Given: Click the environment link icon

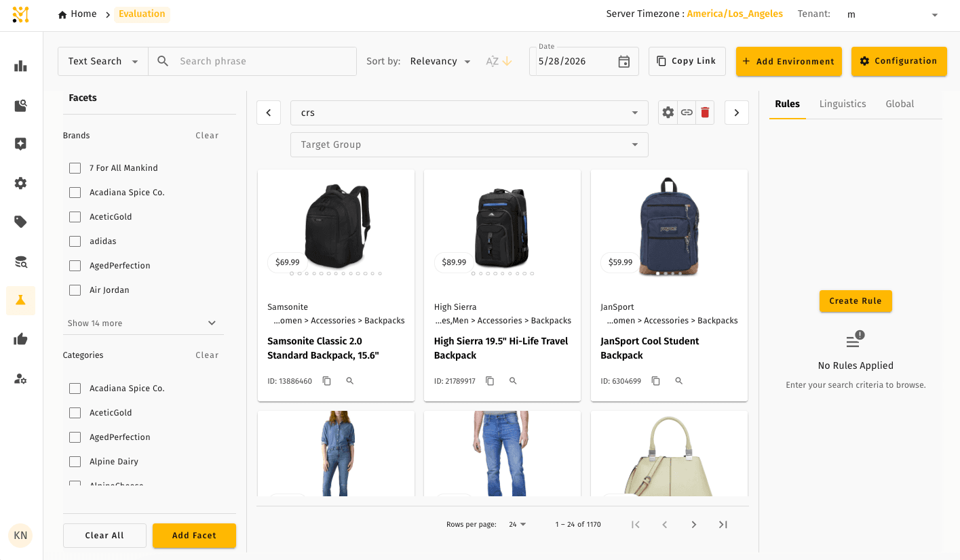Looking at the screenshot, I should [x=687, y=113].
